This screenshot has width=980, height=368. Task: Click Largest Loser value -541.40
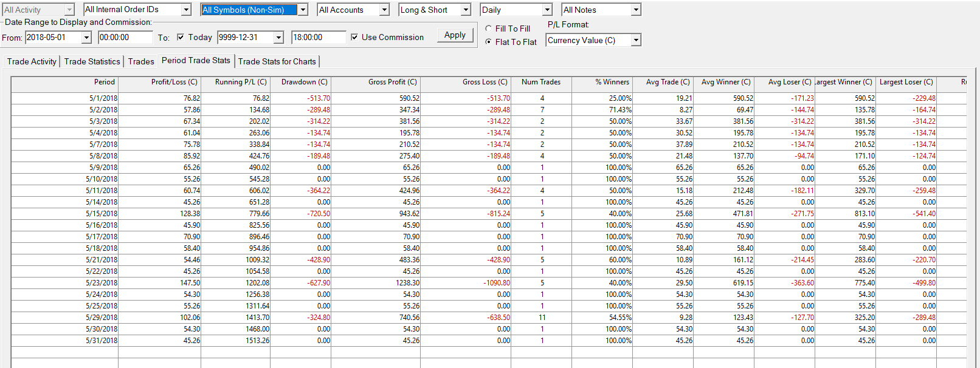[x=924, y=214]
